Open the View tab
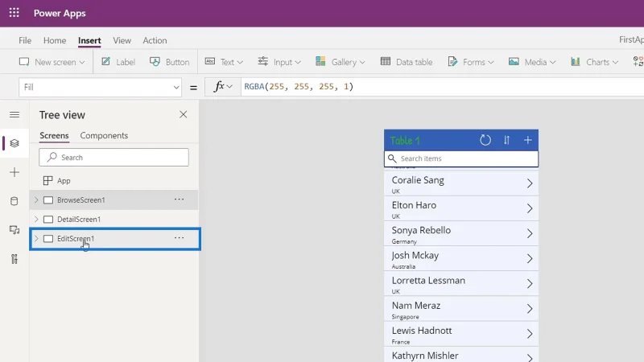 click(x=122, y=40)
